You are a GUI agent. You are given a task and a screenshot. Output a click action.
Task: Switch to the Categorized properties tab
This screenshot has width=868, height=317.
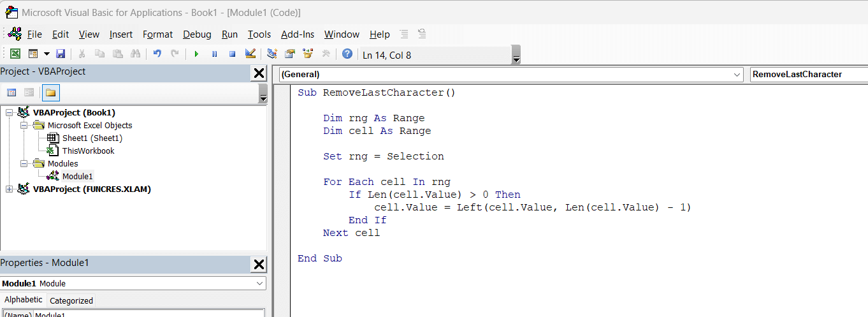point(71,300)
